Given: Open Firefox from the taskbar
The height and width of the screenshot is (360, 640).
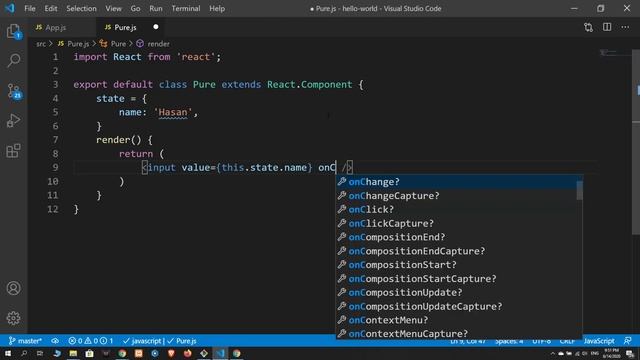Looking at the screenshot, I should pos(187,353).
